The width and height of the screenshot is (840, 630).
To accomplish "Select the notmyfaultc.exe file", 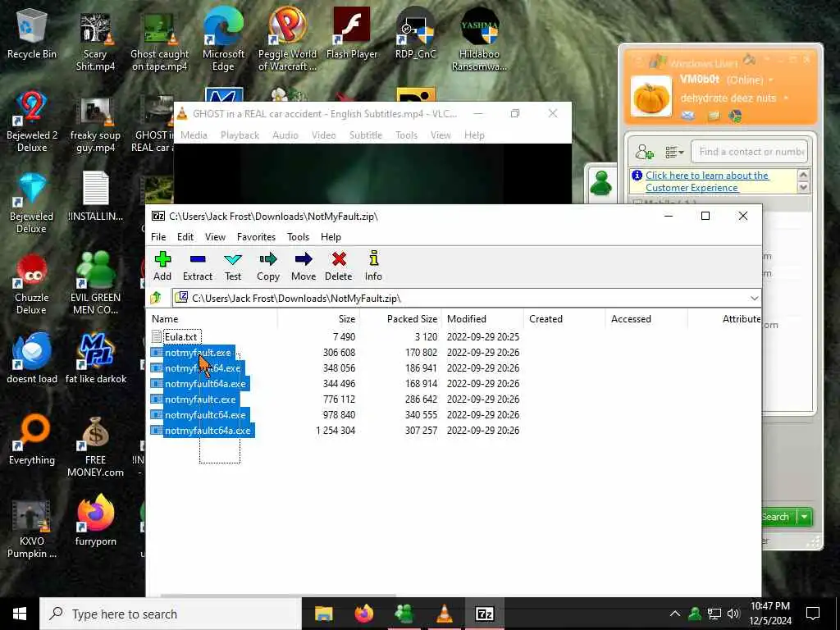I will 200,399.
